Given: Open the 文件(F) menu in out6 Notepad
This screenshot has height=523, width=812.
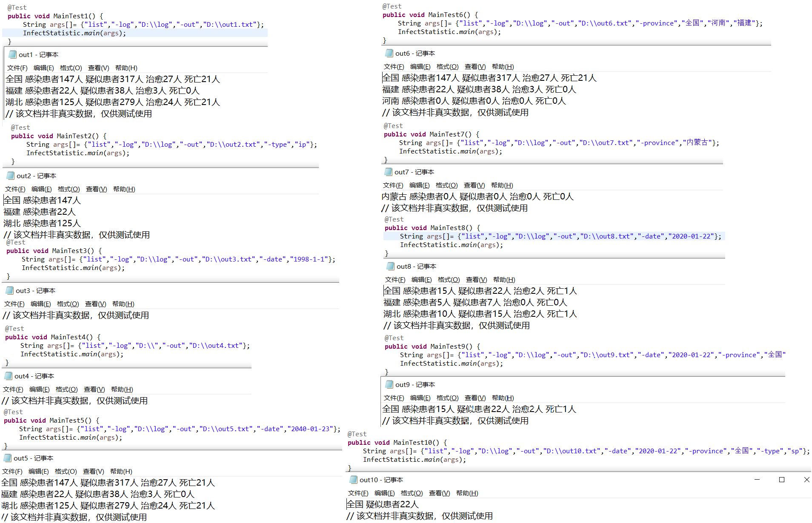Looking at the screenshot, I should [x=394, y=67].
